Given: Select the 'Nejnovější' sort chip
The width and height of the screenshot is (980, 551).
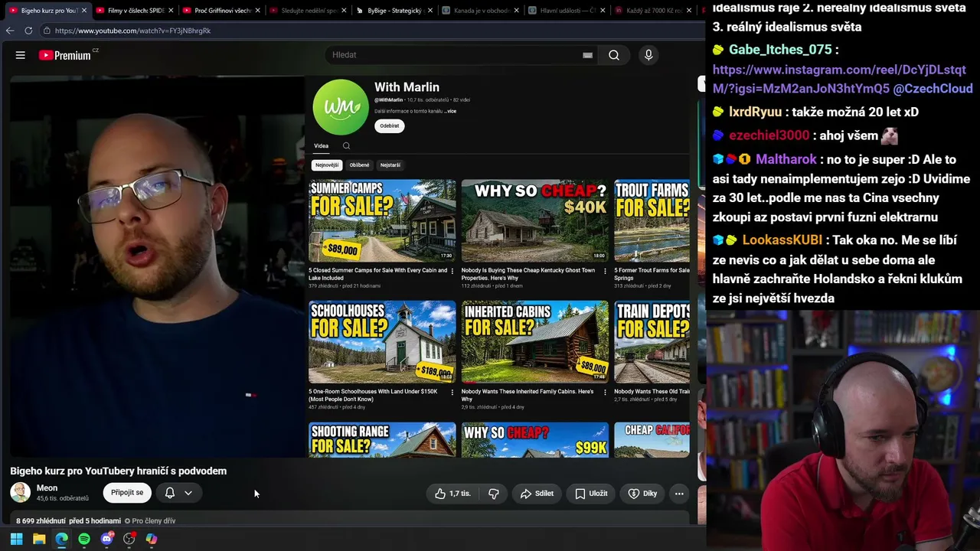Looking at the screenshot, I should coord(327,165).
